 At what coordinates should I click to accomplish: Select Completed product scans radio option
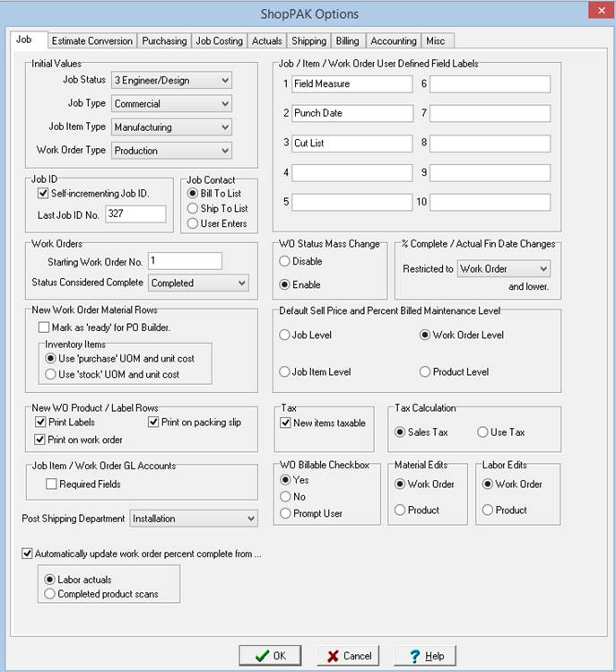[50, 594]
